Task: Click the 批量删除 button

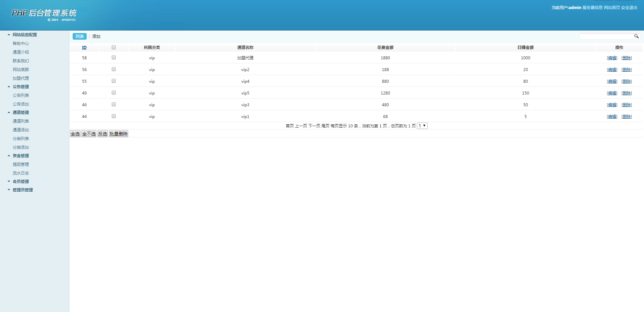Action: pyautogui.click(x=118, y=134)
